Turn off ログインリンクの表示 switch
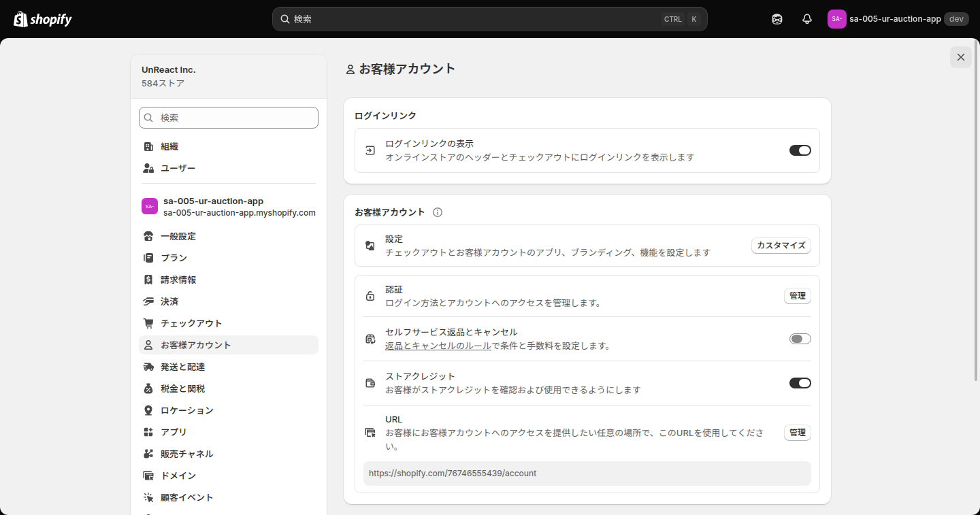 (800, 150)
